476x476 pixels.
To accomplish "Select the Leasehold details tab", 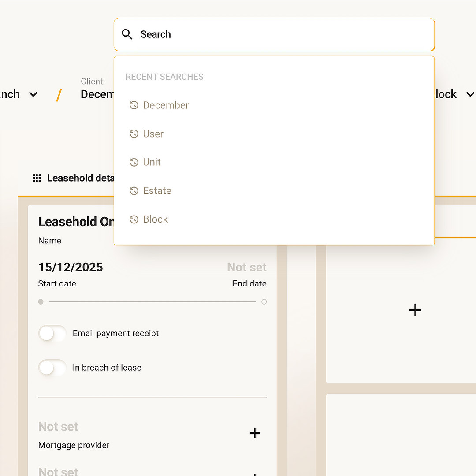I will click(79, 178).
